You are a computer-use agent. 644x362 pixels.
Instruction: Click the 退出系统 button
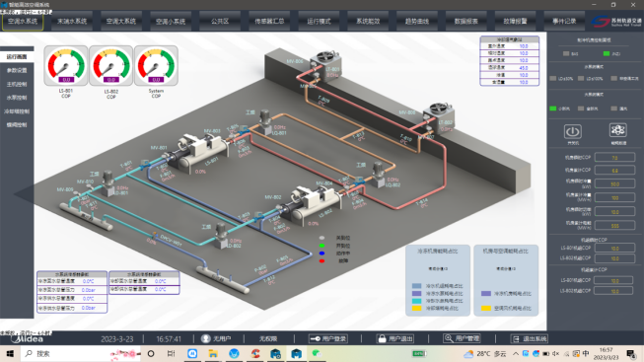pyautogui.click(x=530, y=338)
